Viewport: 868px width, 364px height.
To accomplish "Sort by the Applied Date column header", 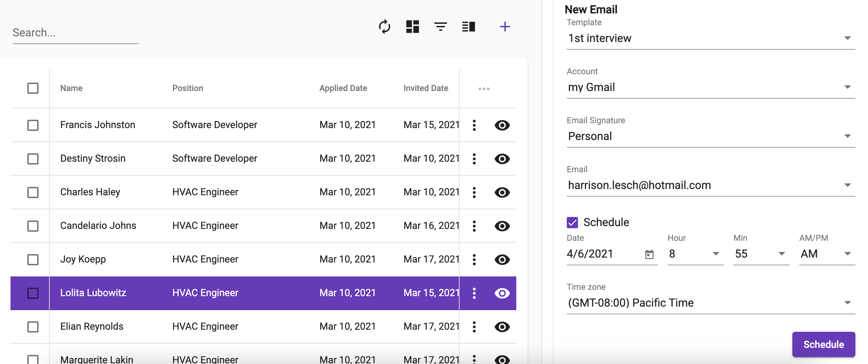I will tap(343, 88).
